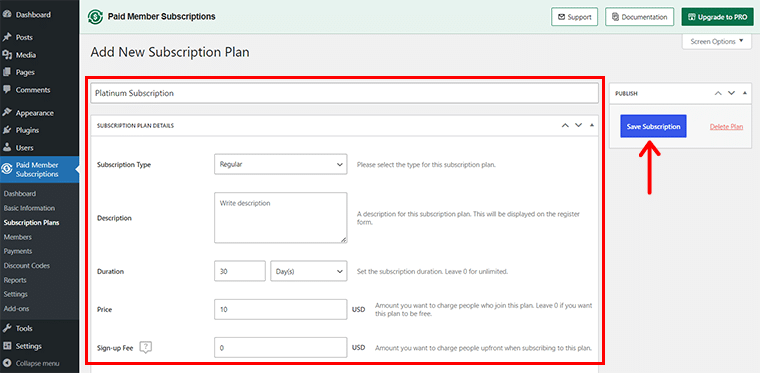Open the plugin Settings submenu item
Image resolution: width=760 pixels, height=373 pixels.
click(x=16, y=294)
